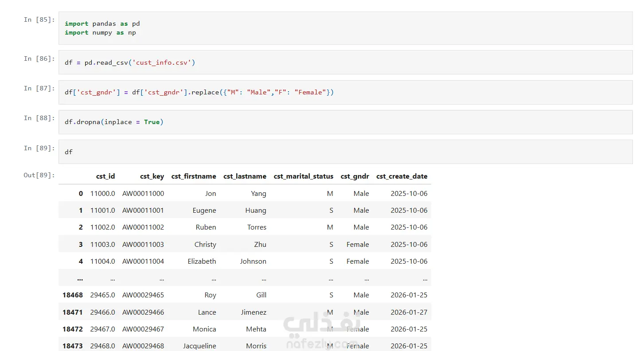
Task: Click last name Yang
Action: (x=258, y=193)
